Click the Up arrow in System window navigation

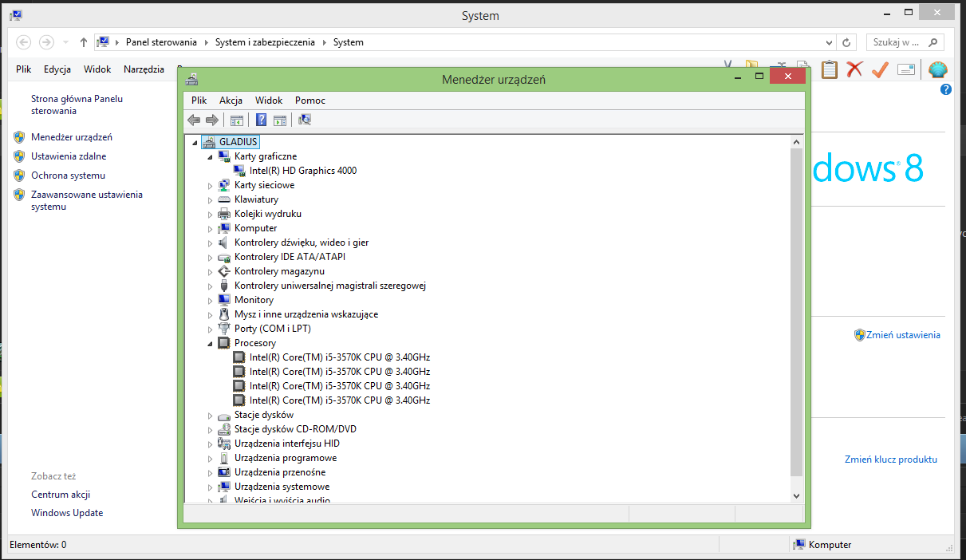83,42
